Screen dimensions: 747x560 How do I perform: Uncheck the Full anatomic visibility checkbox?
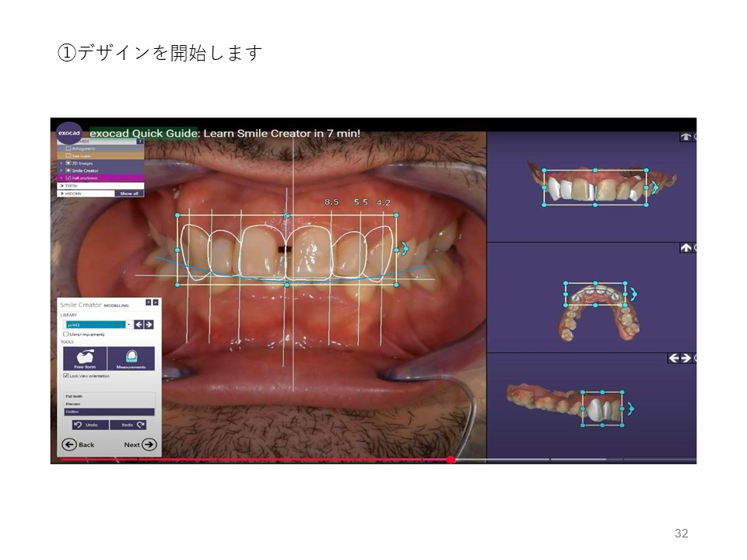point(68,177)
